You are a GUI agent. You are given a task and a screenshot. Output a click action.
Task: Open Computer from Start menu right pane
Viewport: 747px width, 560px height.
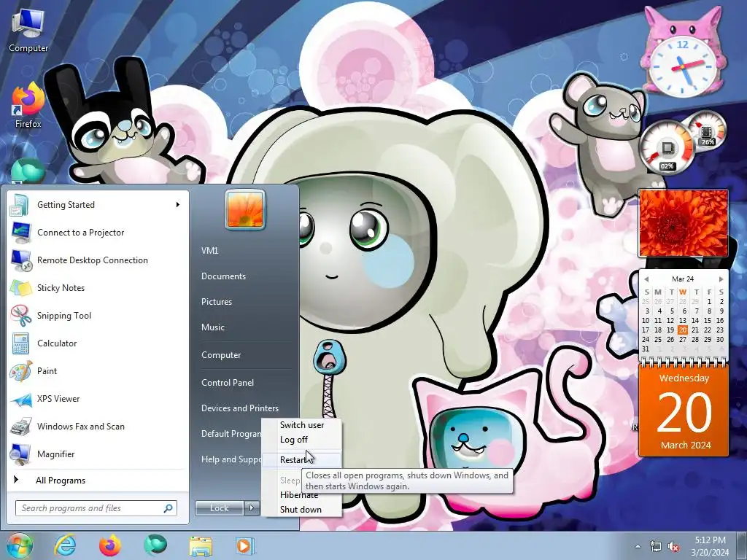(x=221, y=355)
